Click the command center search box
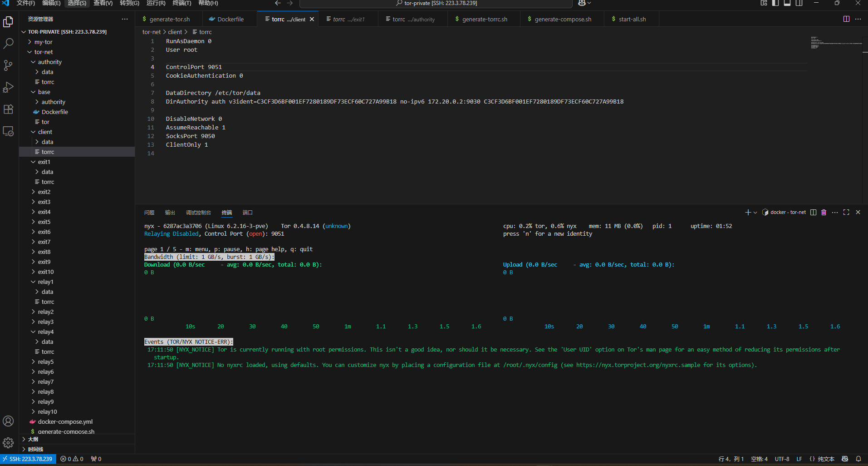The image size is (868, 466). [x=436, y=3]
